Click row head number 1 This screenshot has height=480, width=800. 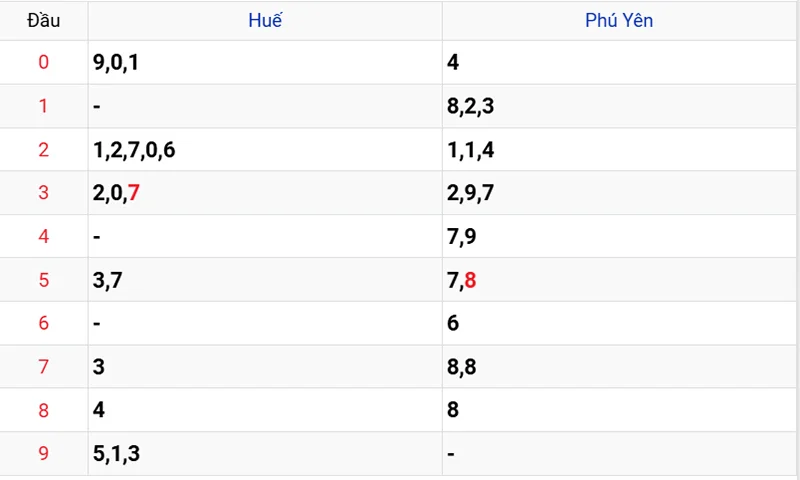(43, 106)
